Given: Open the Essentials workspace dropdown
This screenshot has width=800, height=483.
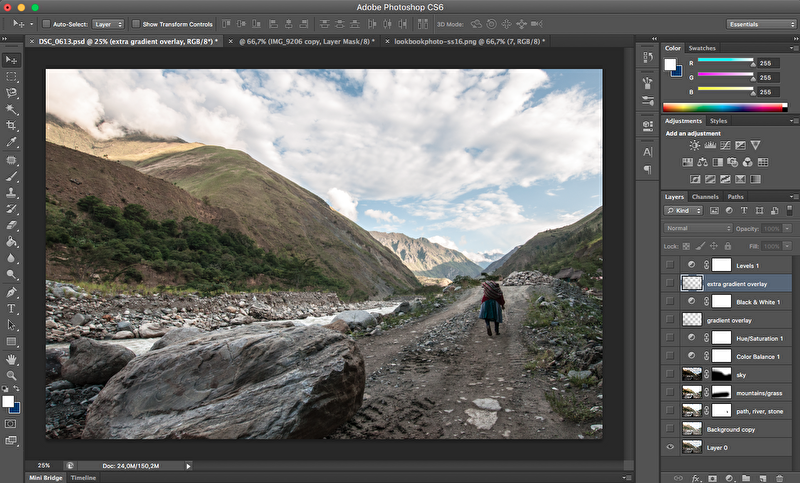Looking at the screenshot, I should (761, 24).
